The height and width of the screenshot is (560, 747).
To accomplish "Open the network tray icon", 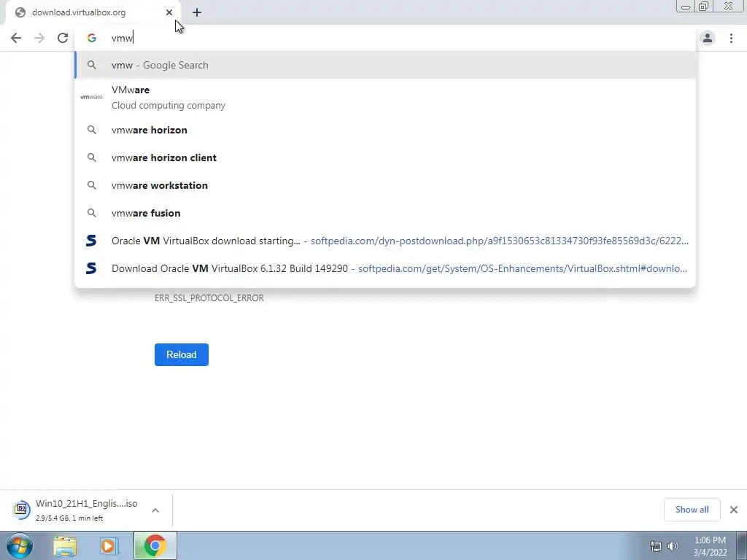I will pos(656,546).
